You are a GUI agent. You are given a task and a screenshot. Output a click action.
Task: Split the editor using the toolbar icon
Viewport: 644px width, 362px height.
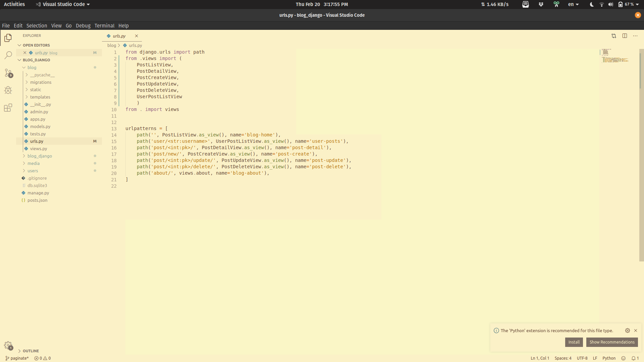(625, 36)
